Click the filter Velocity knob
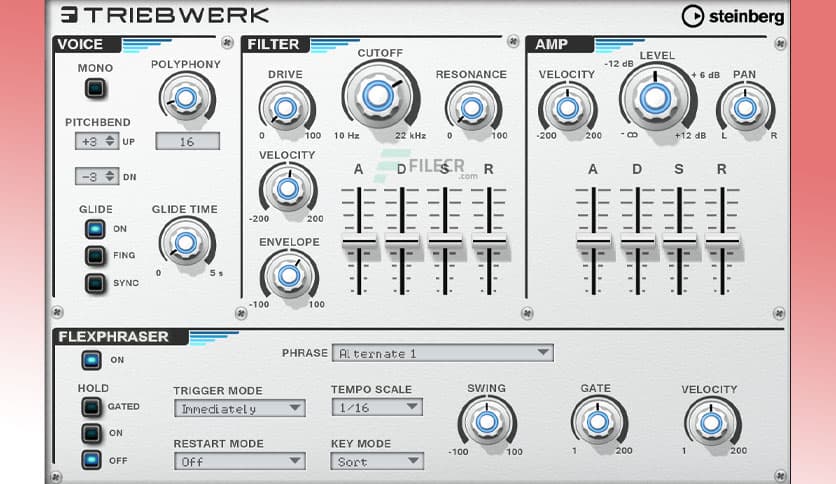 [288, 189]
